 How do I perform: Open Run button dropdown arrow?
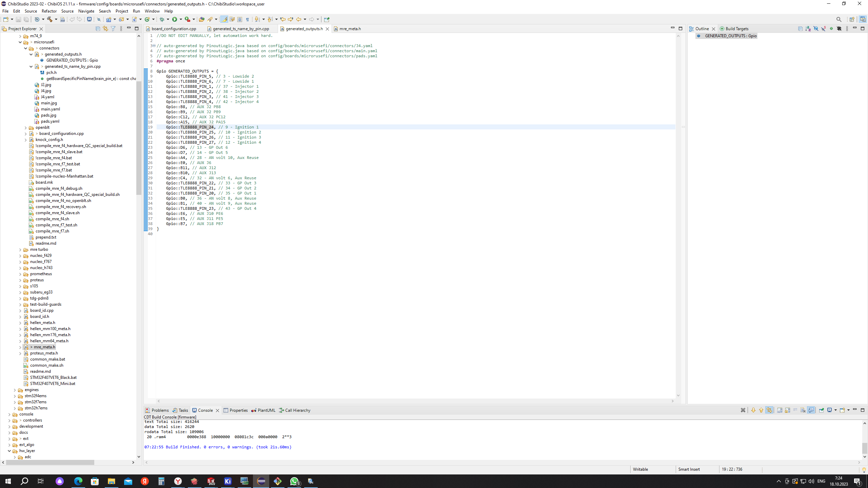click(x=180, y=19)
